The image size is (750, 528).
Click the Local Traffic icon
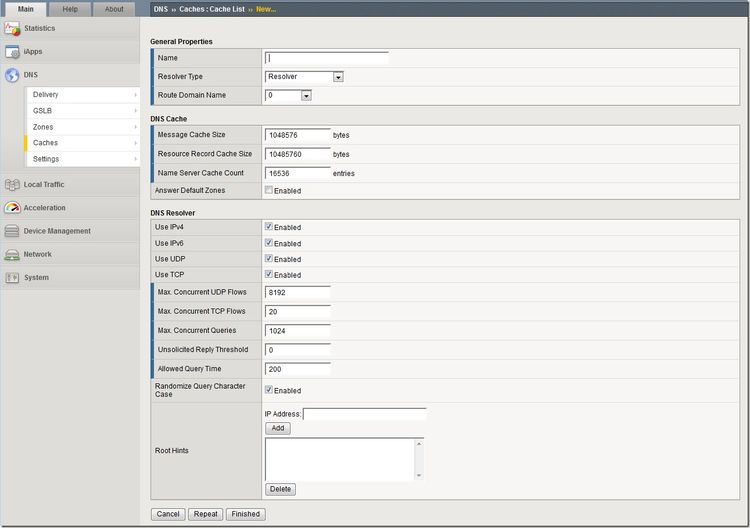tap(12, 184)
